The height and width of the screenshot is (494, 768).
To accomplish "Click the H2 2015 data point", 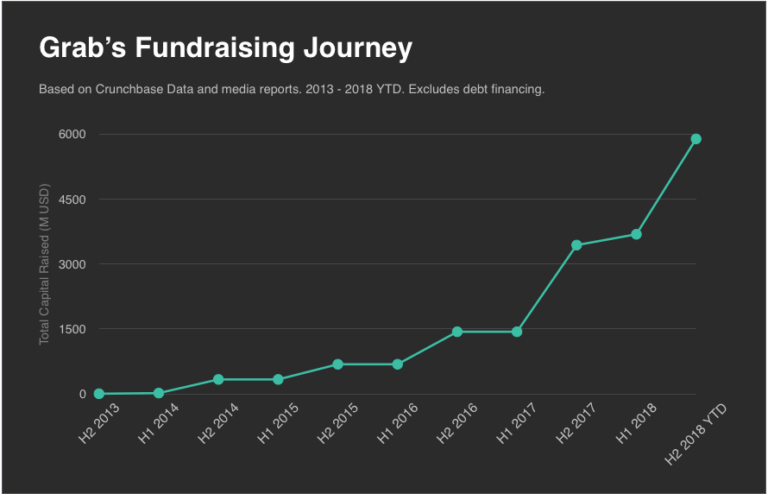I will [338, 364].
